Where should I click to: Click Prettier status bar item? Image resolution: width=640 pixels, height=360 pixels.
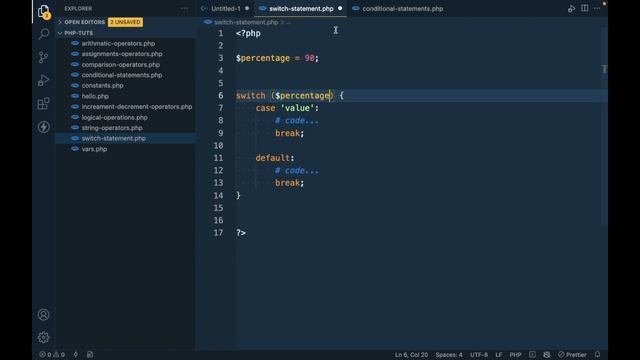572,355
